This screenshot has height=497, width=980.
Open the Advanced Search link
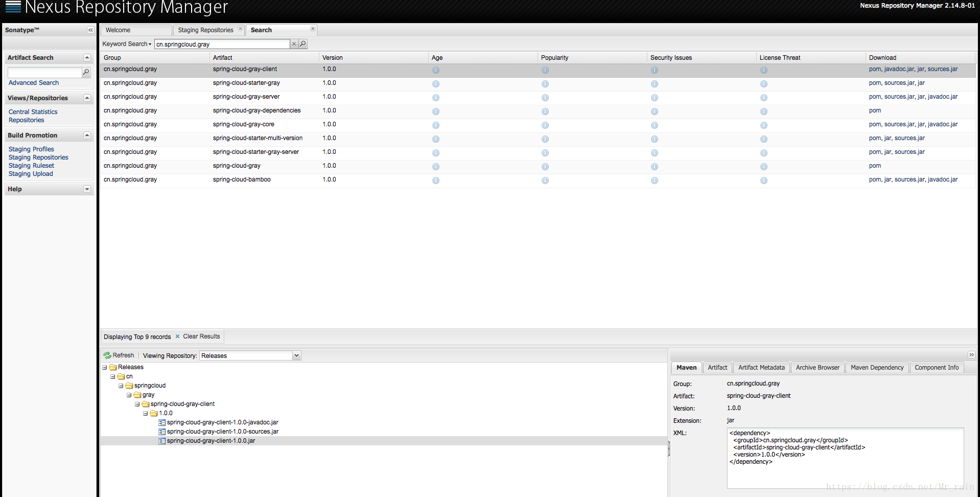(x=34, y=83)
